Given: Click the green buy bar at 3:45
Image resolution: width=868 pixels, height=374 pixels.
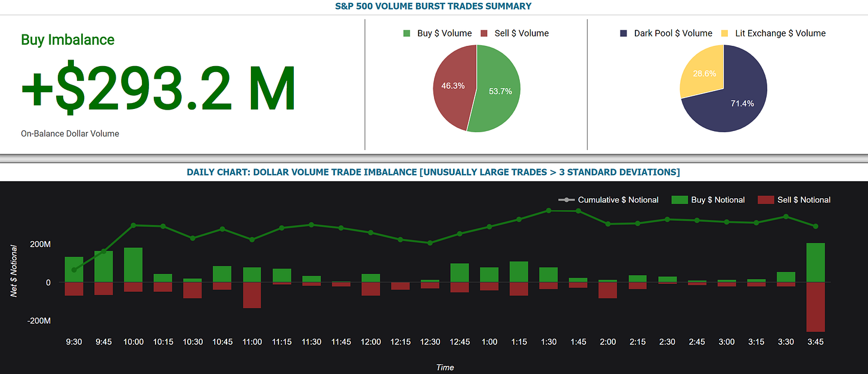Looking at the screenshot, I should (x=815, y=263).
